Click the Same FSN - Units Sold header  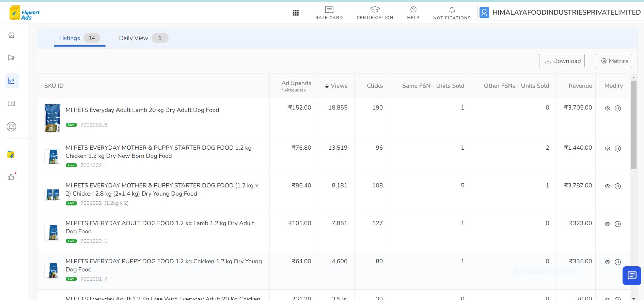pyautogui.click(x=433, y=86)
